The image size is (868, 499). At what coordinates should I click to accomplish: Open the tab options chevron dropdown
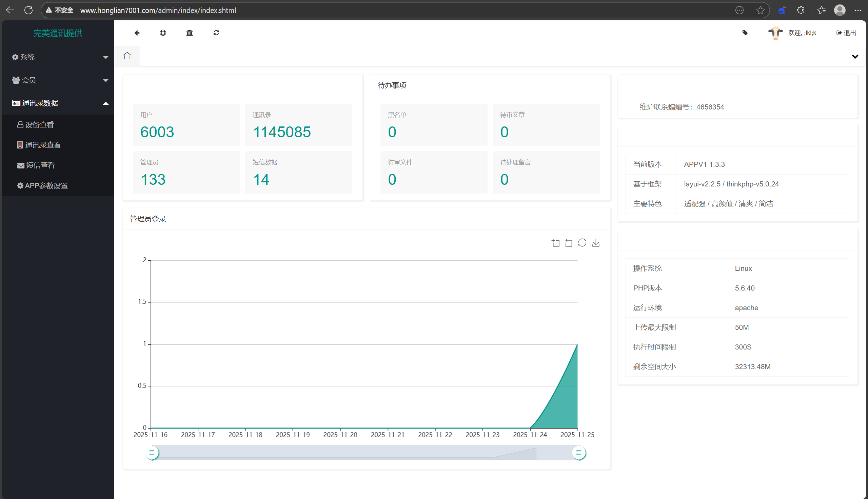coord(855,57)
